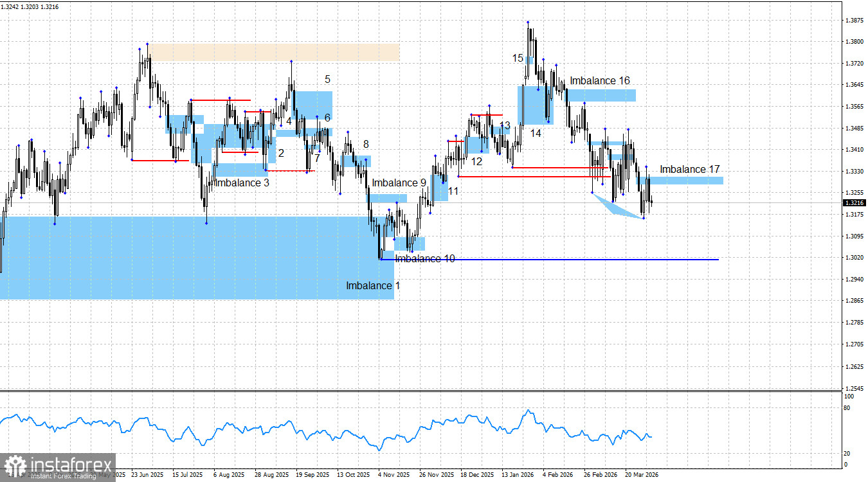Select the swing-high marker dot at peak 15
This screenshot has width=868, height=482.
pos(528,21)
